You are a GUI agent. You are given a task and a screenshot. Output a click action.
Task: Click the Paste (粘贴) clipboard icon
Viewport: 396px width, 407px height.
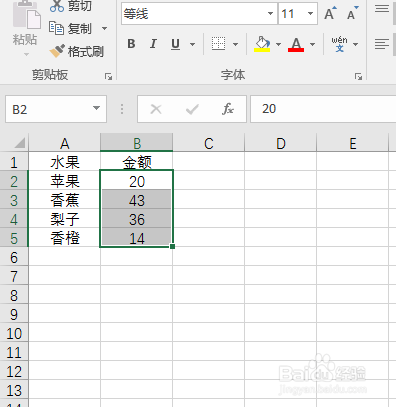26,14
